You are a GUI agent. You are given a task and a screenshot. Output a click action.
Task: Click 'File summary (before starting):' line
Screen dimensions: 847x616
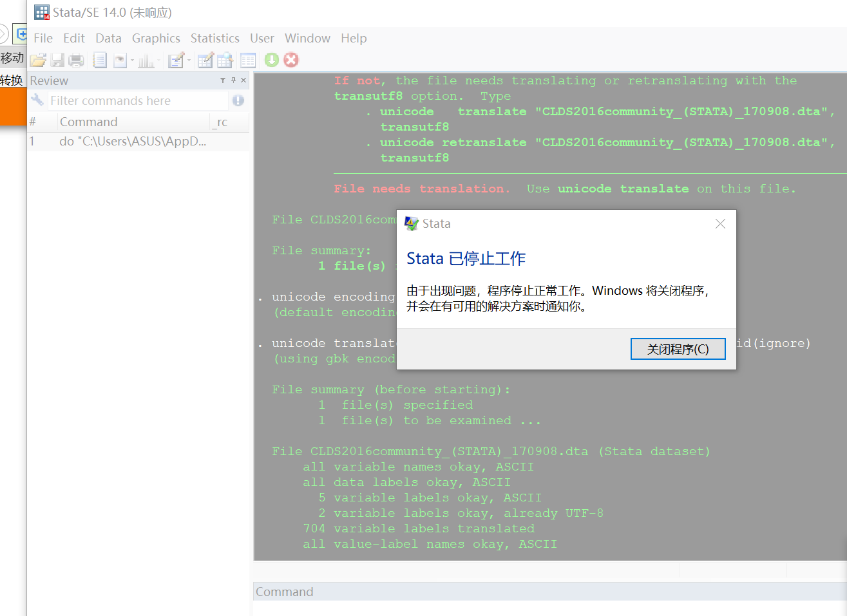pyautogui.click(x=391, y=389)
